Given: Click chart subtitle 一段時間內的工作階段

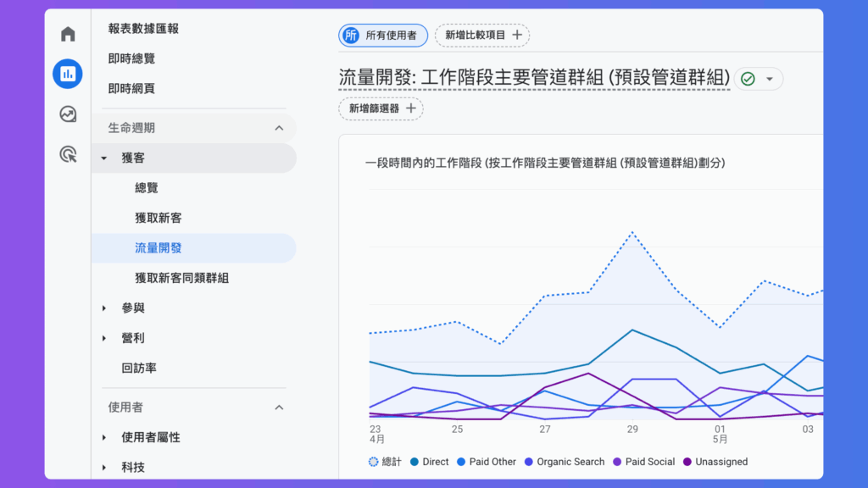Looking at the screenshot, I should point(545,164).
